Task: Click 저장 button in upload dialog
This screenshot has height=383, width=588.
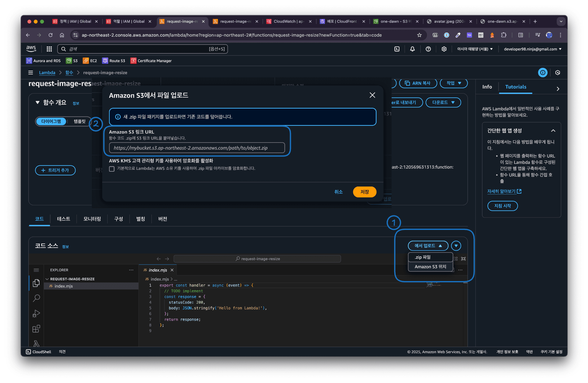Action: pos(365,192)
